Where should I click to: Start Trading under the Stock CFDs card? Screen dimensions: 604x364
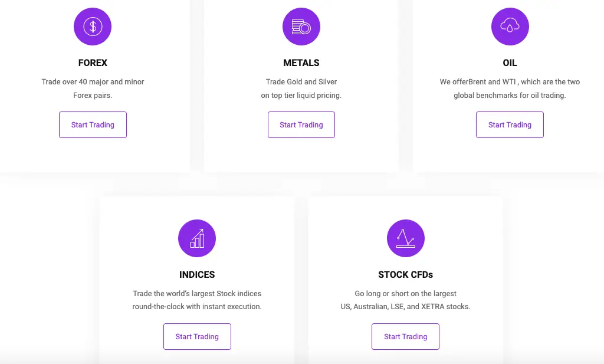pyautogui.click(x=406, y=337)
